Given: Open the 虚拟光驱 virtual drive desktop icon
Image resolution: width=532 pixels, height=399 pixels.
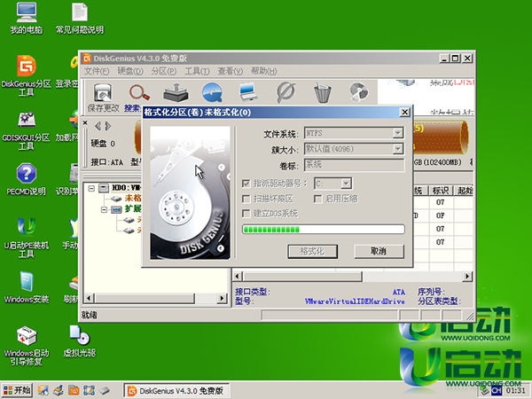Looking at the screenshot, I should pyautogui.click(x=80, y=341).
